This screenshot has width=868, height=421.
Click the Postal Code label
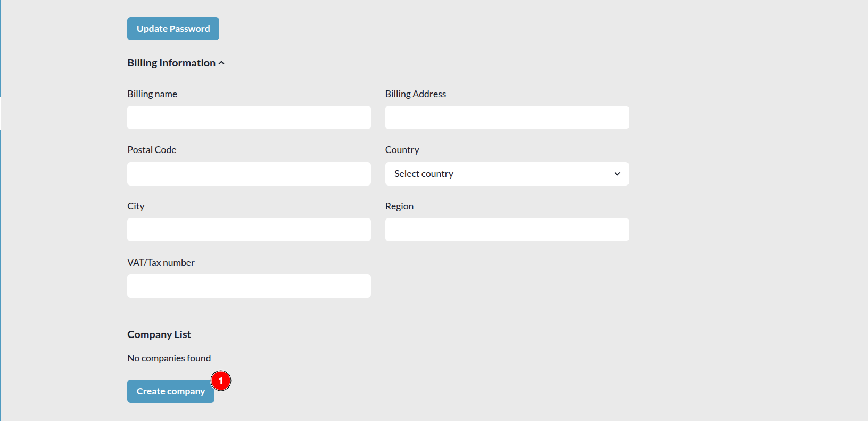click(x=152, y=150)
